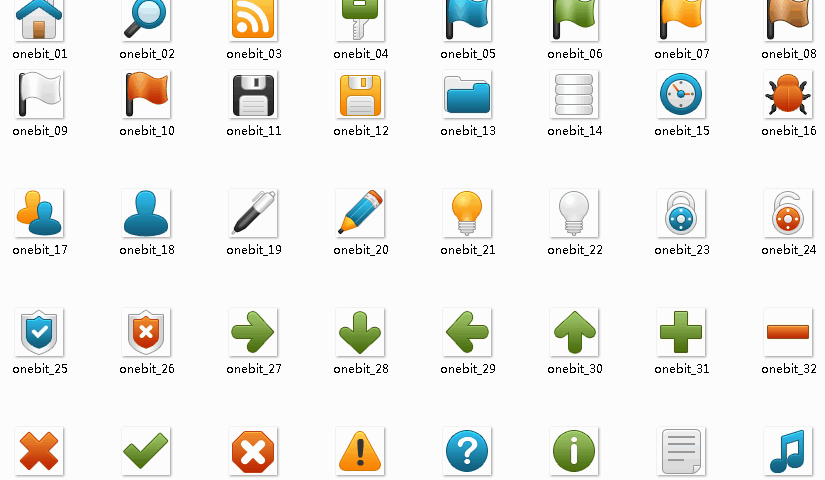Image resolution: width=825 pixels, height=480 pixels.
Task: Select the blue check shield onebit_25
Action: 39,332
